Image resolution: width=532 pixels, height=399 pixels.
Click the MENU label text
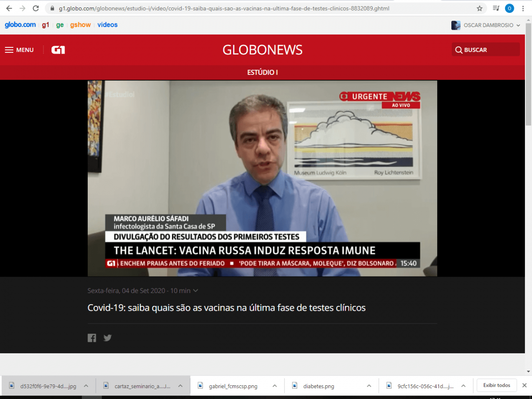[x=25, y=50]
